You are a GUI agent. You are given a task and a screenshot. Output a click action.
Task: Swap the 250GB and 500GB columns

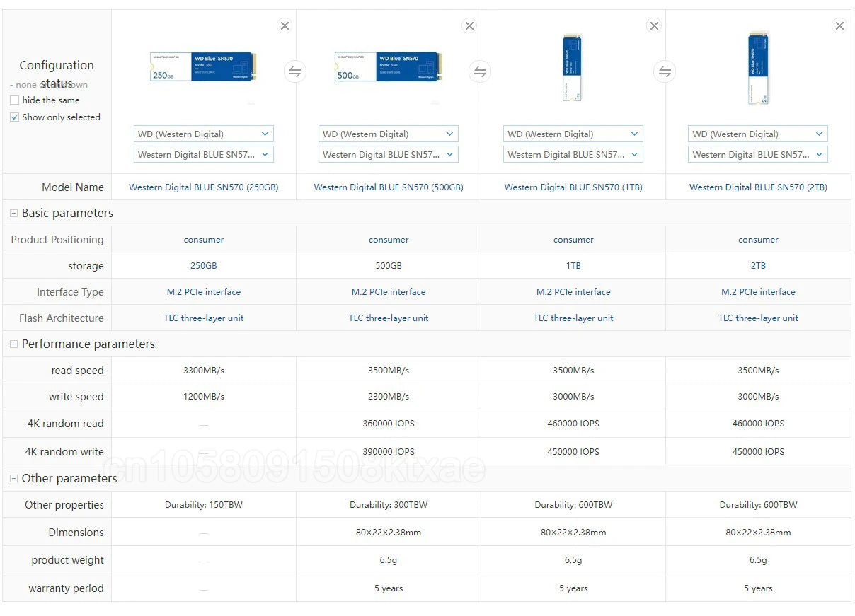click(x=295, y=71)
